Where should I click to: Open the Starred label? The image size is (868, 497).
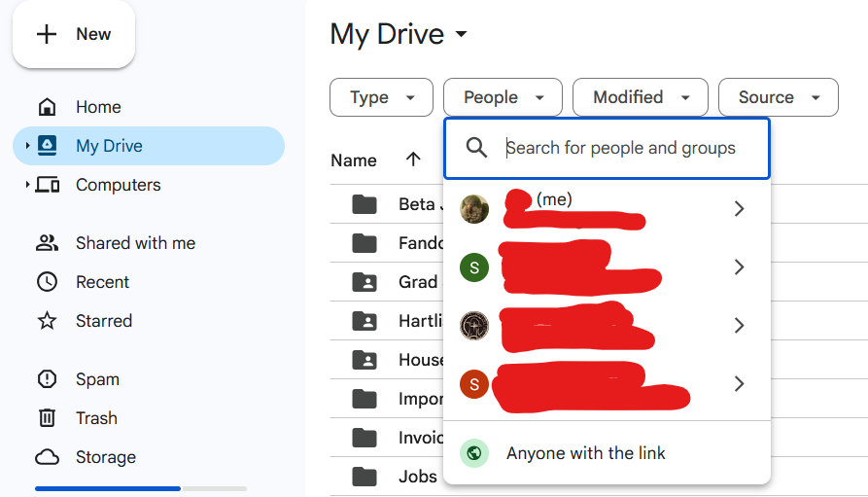[104, 321]
